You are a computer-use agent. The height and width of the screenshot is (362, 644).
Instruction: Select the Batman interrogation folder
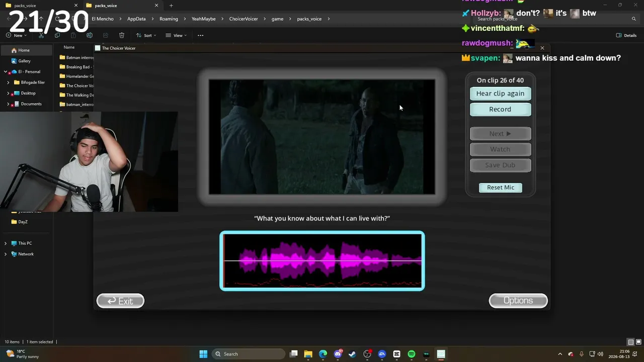pyautogui.click(x=76, y=57)
